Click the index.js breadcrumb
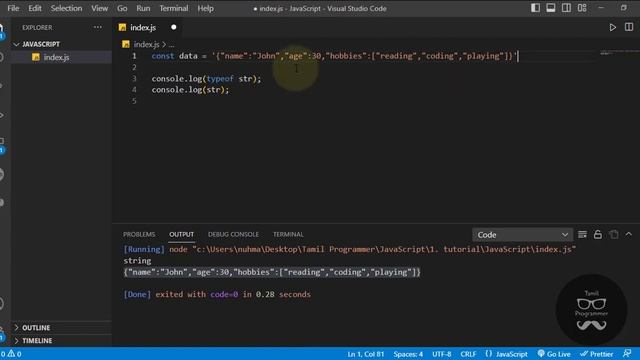Image resolution: width=640 pixels, height=360 pixels. [146, 44]
